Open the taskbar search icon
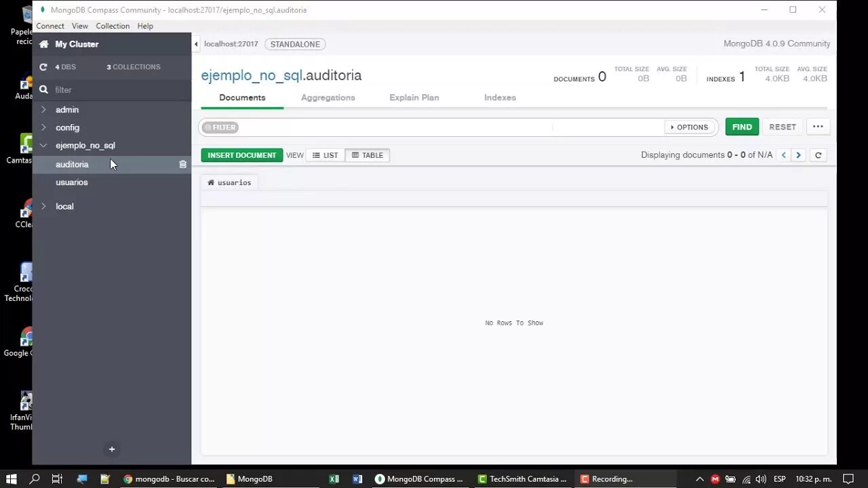 coord(35,479)
